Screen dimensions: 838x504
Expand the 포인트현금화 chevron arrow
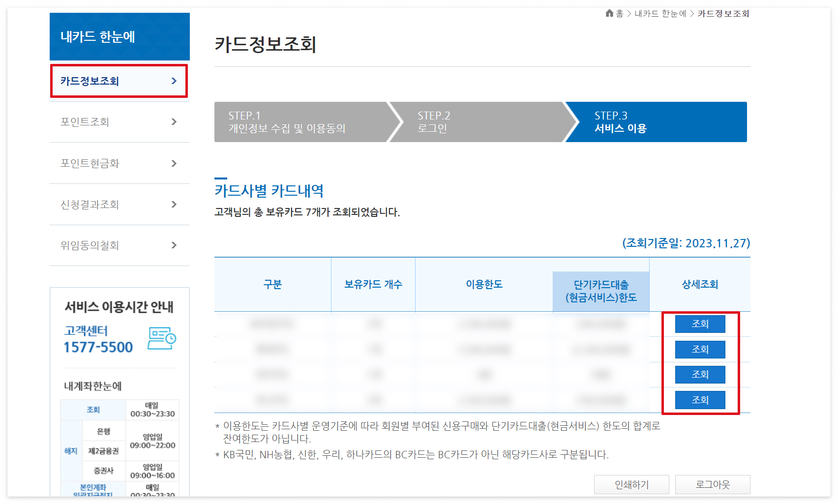173,163
